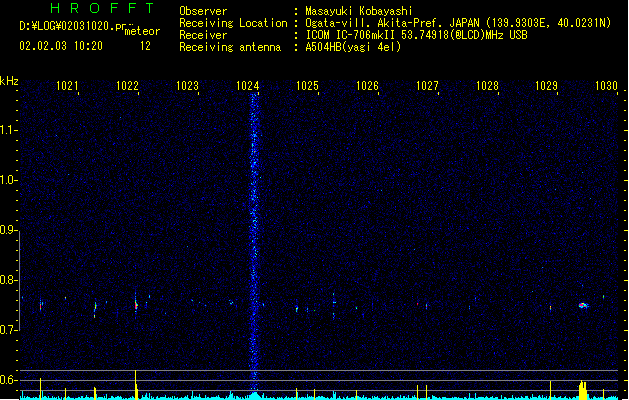This screenshot has height=400, width=629.
Task: Click the 0.6 kHz frequency label
Action: [9, 380]
